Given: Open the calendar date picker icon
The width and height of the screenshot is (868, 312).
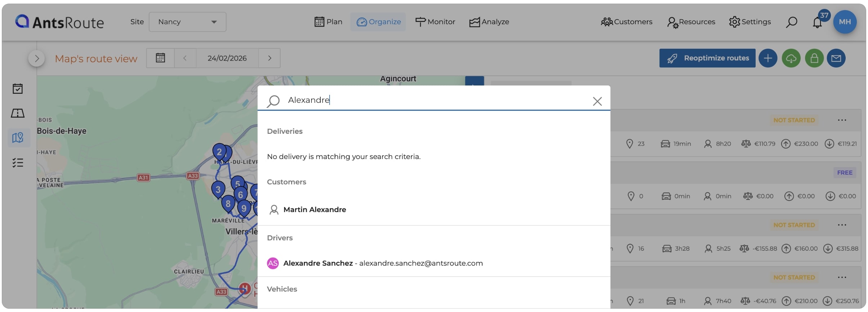Looking at the screenshot, I should coord(160,58).
